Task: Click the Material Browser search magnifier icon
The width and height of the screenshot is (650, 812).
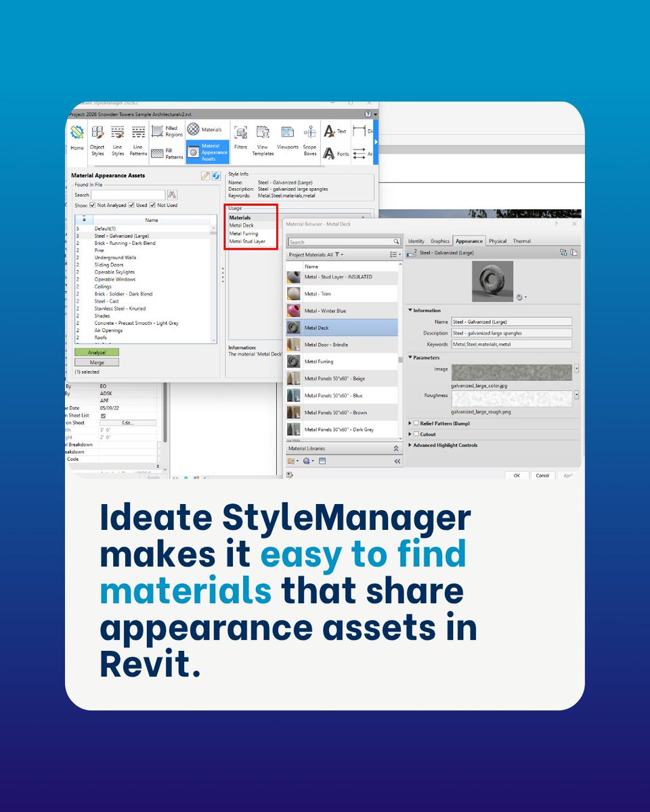Action: coord(397,242)
